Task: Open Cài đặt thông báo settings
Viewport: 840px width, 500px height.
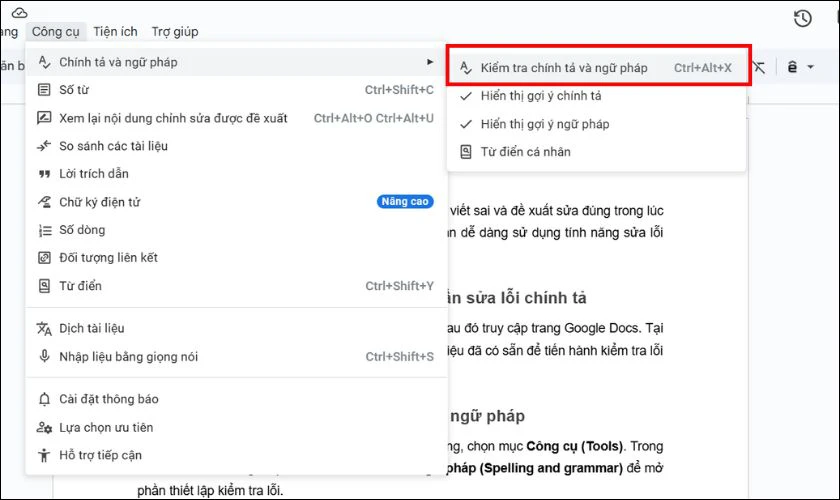Action: pyautogui.click(x=236, y=399)
